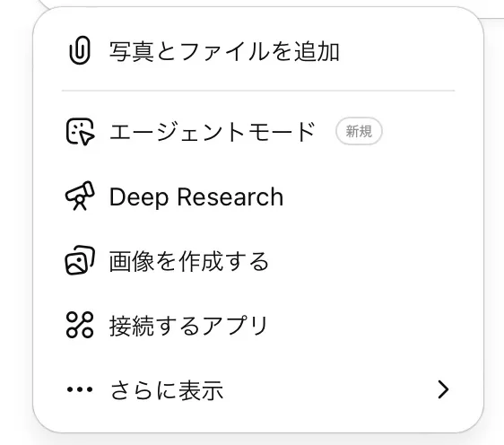Click the word Deep in Deep Research

point(139,197)
